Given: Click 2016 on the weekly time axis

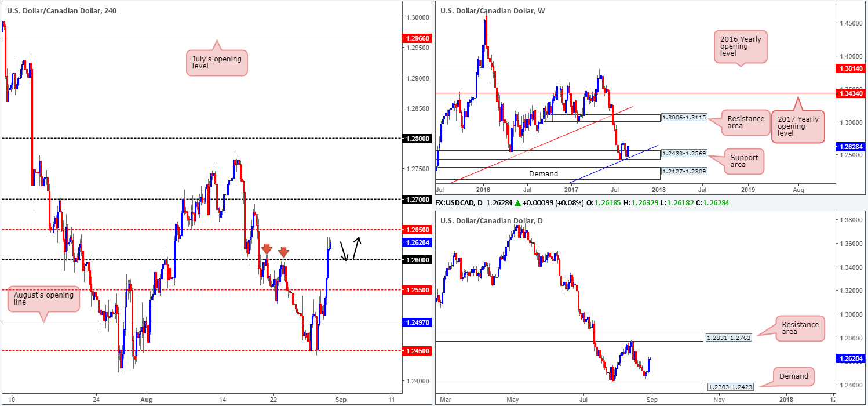Looking at the screenshot, I should pyautogui.click(x=483, y=189).
